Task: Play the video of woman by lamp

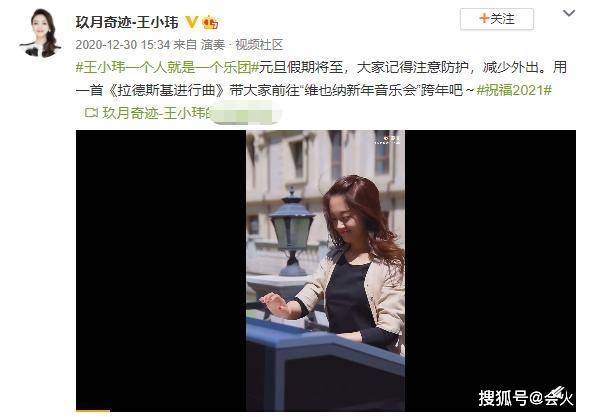Action: click(x=325, y=270)
